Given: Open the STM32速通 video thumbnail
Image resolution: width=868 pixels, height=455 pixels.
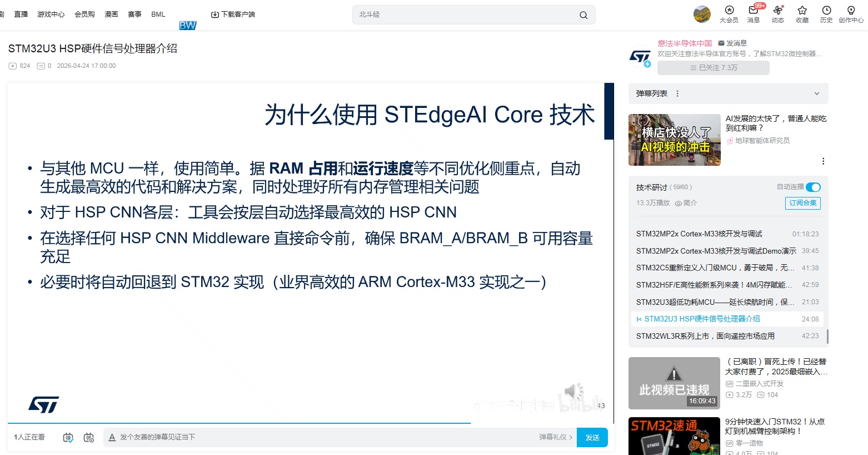Looking at the screenshot, I should click(674, 436).
